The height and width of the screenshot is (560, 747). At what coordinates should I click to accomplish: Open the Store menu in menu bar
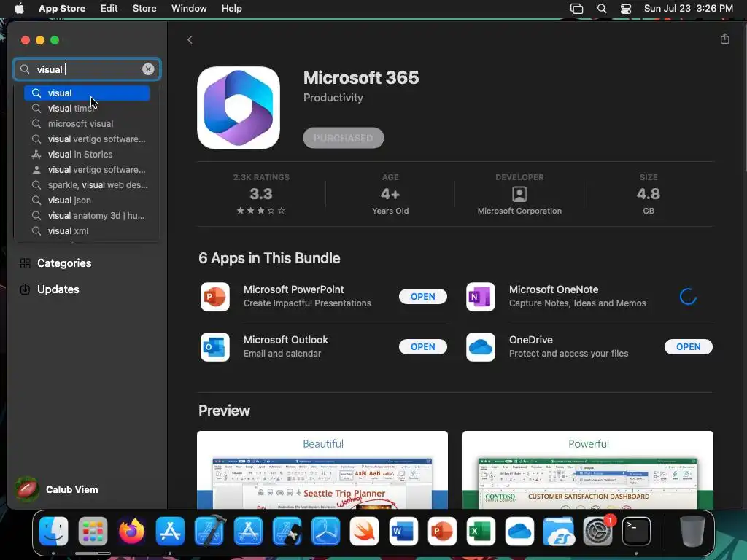pyautogui.click(x=144, y=8)
